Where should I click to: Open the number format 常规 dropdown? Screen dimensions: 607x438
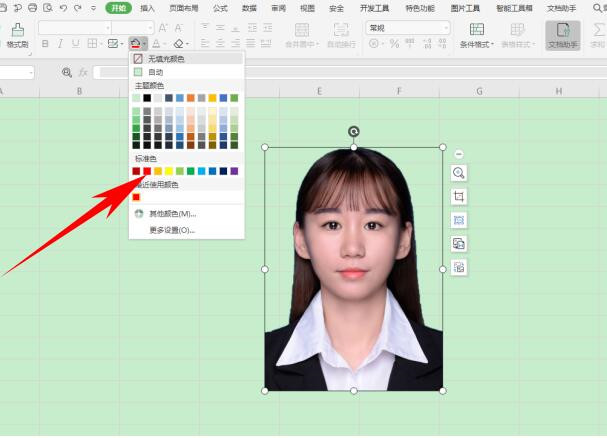pyautogui.click(x=447, y=28)
